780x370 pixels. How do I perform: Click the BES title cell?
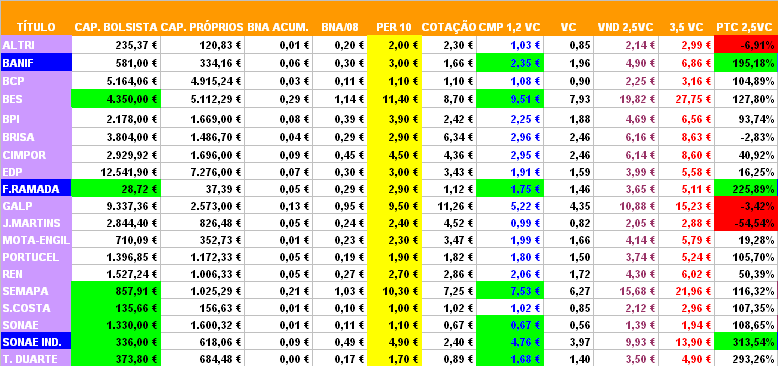(36, 99)
